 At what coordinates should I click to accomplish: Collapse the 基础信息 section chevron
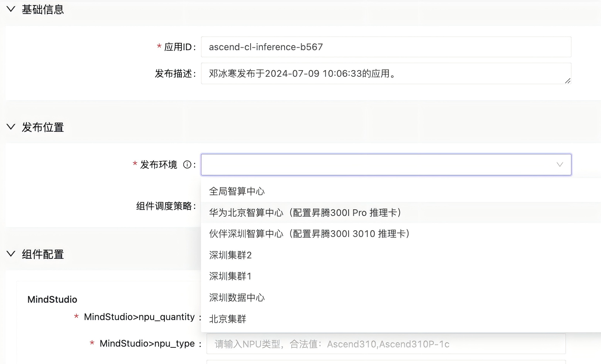(11, 9)
